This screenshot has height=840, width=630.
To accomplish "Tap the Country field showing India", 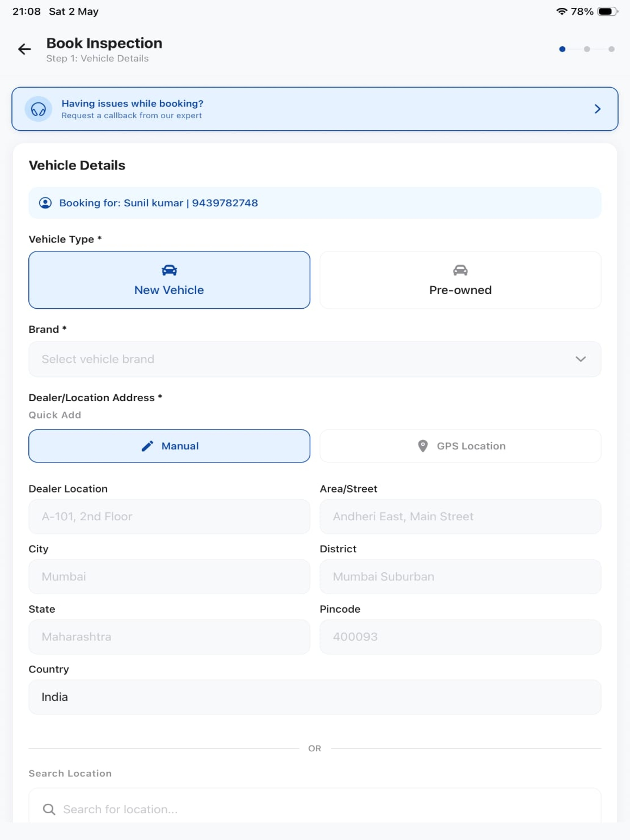I will click(x=315, y=697).
